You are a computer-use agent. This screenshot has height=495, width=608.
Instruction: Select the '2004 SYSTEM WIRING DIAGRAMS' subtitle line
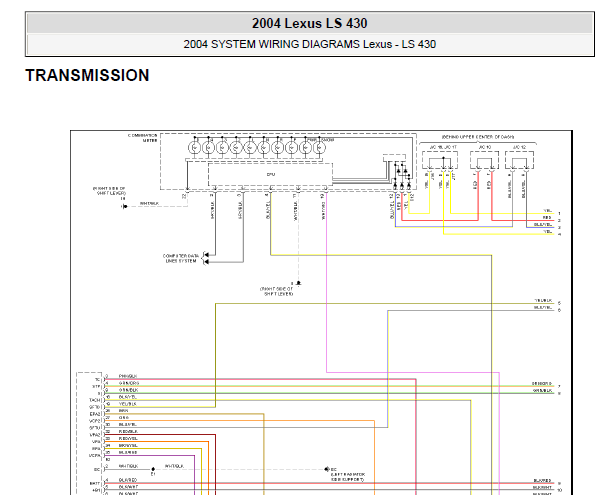point(309,44)
